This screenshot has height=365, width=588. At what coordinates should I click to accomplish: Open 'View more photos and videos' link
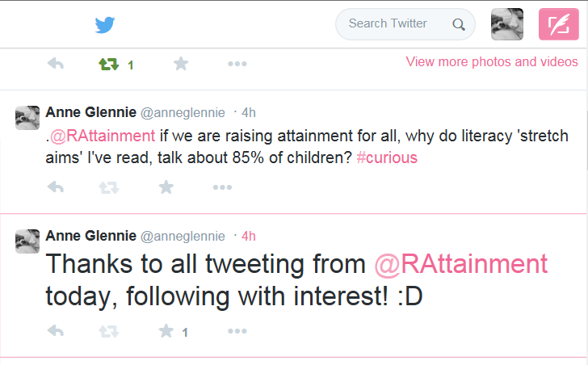[x=492, y=61]
